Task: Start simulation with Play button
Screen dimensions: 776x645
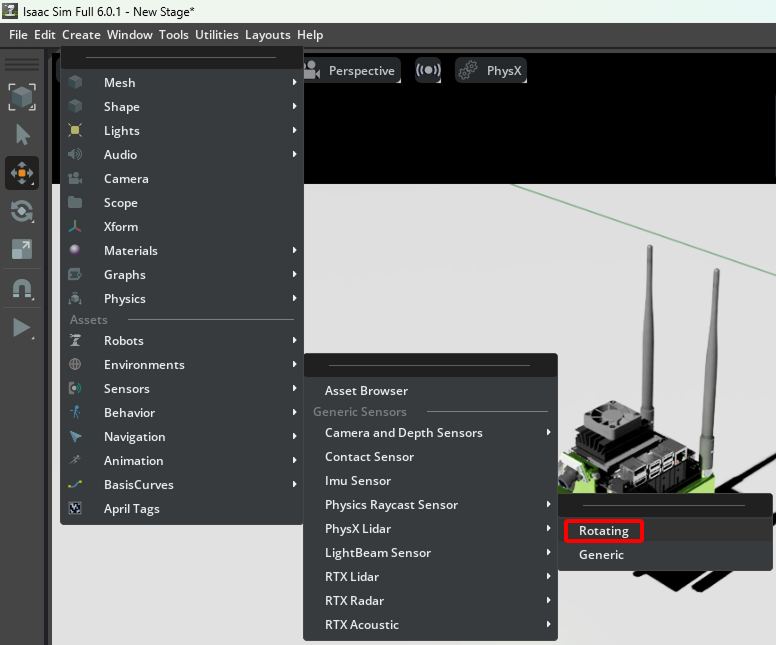Action: point(22,328)
